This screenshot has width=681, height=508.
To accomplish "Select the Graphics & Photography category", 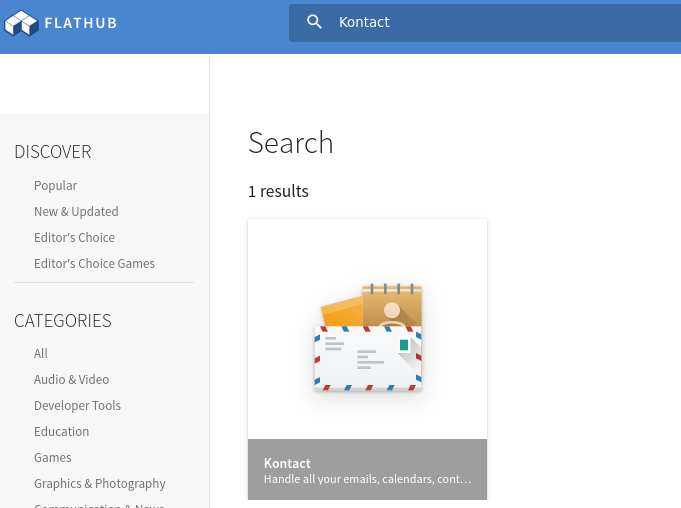I will click(x=99, y=484).
